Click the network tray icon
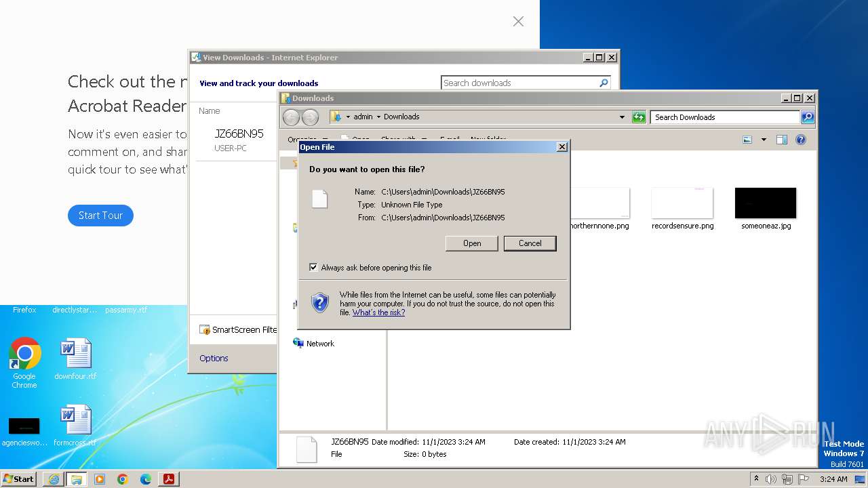This screenshot has width=868, height=488. (787, 479)
